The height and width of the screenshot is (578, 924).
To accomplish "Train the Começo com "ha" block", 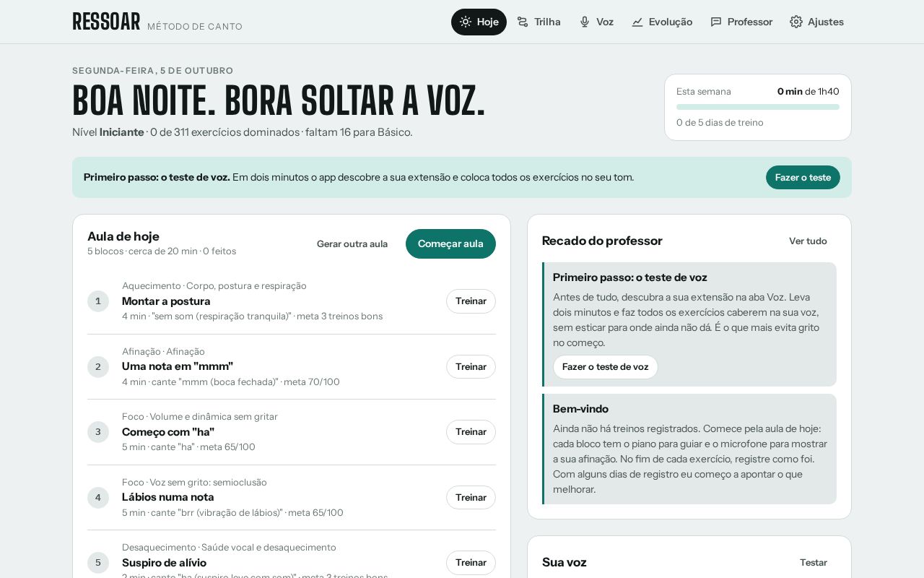I will pos(471,432).
